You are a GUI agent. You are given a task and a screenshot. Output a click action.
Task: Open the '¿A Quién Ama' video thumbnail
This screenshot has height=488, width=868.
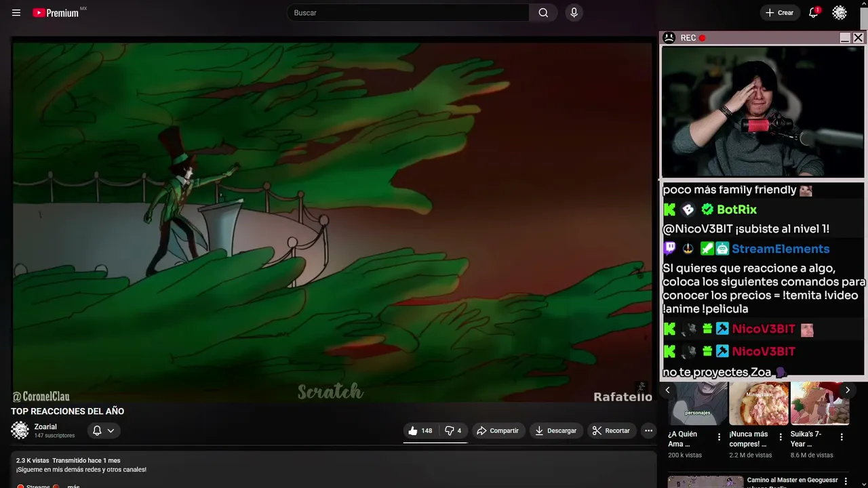tap(698, 403)
